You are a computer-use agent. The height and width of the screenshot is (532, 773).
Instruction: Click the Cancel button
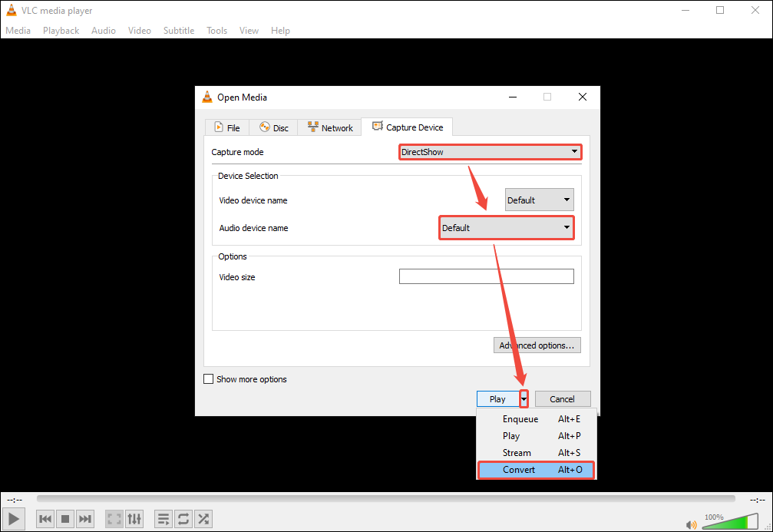[563, 398]
